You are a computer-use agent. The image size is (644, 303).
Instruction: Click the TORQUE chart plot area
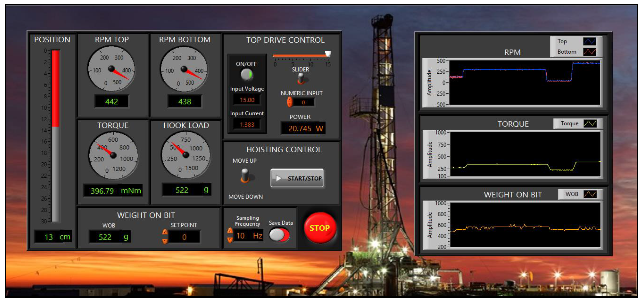tap(525, 154)
